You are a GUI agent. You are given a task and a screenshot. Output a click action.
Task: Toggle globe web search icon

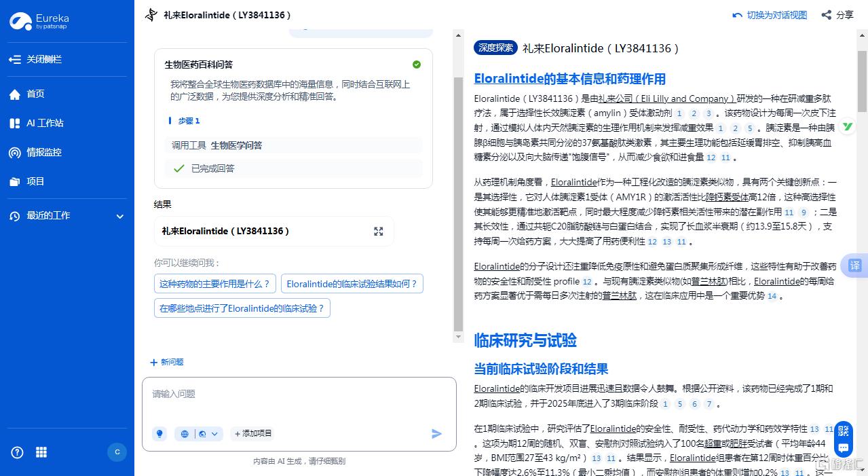185,434
